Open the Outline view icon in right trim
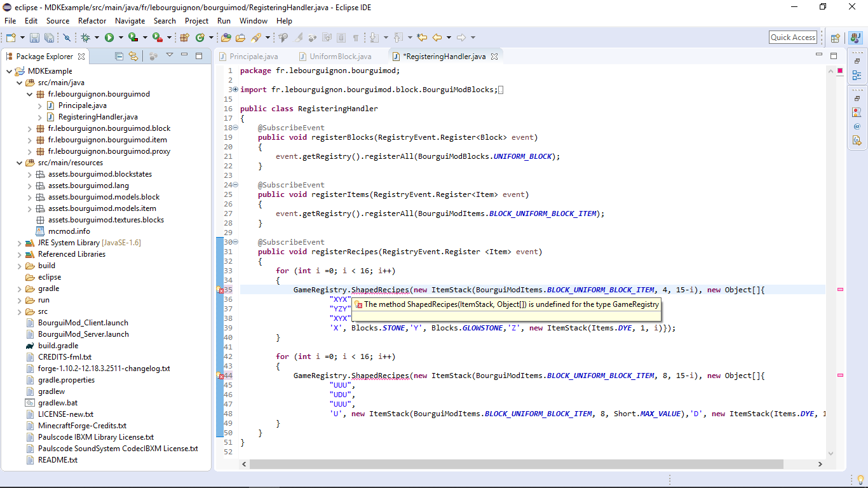Screen dimensions: 868x488 pyautogui.click(x=857, y=76)
